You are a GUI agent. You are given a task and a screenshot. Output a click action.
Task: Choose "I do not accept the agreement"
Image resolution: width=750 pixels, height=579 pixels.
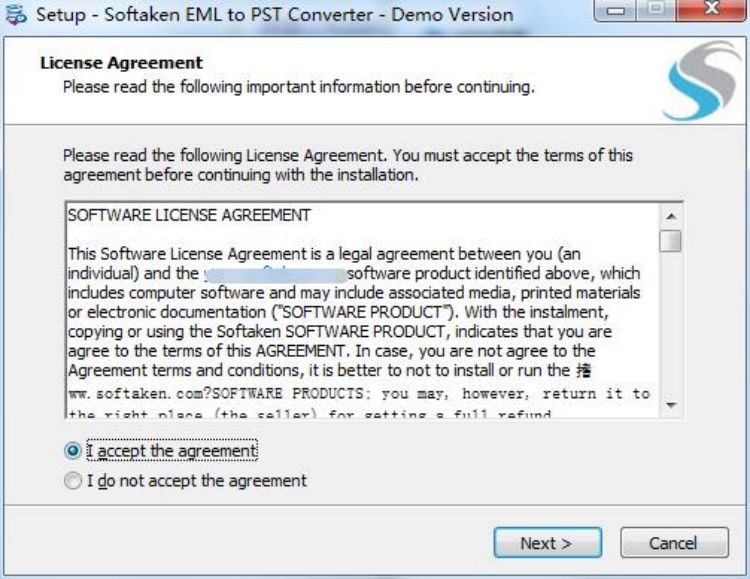(72, 481)
